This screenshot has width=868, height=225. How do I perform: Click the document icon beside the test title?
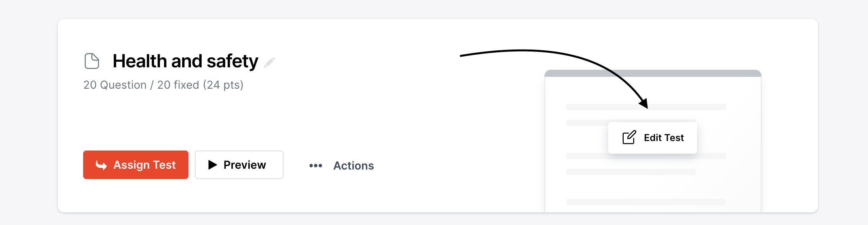92,61
